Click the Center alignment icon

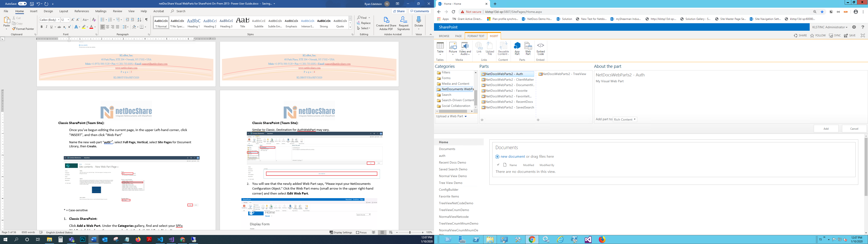click(x=108, y=27)
